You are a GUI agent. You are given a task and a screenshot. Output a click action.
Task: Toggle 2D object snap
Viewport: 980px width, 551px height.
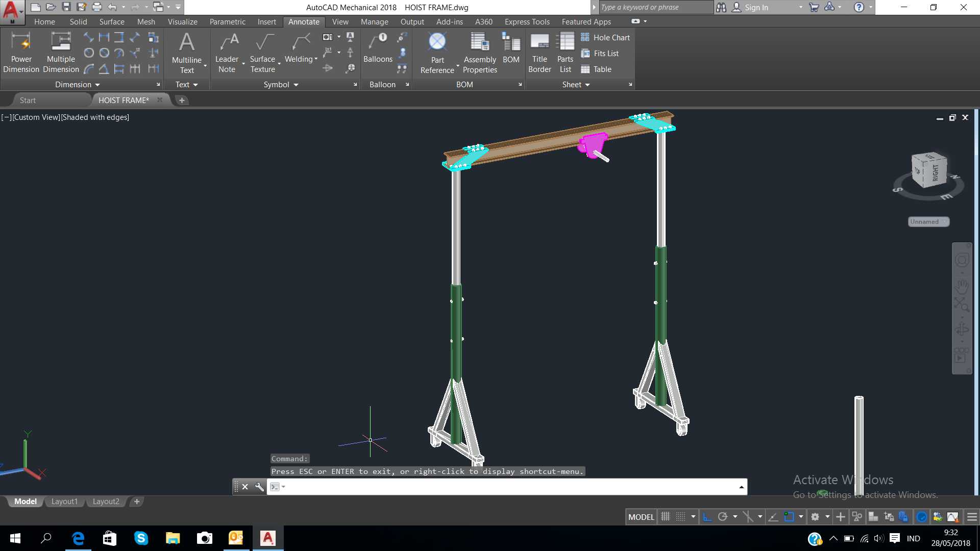point(789,517)
